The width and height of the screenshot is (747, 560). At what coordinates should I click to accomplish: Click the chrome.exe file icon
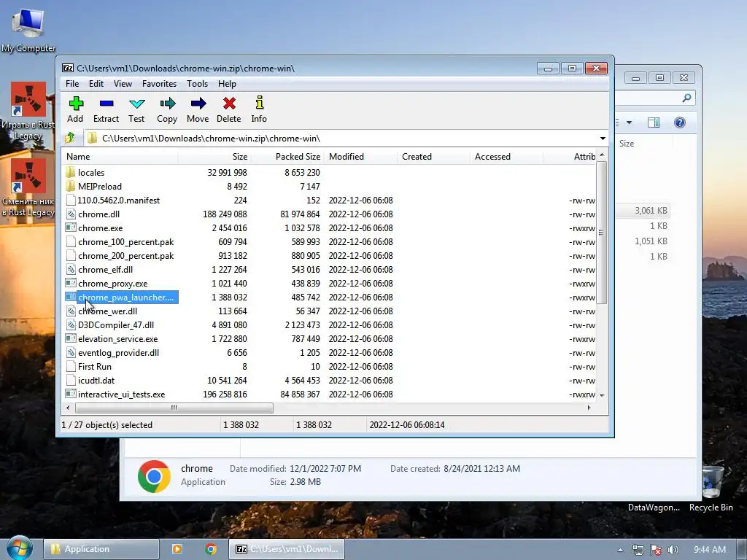71,227
